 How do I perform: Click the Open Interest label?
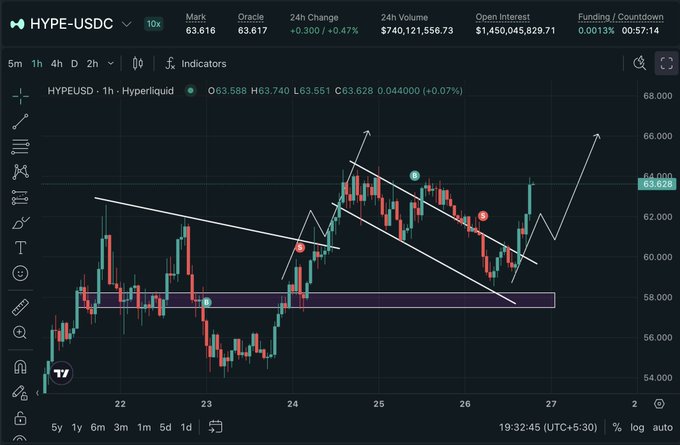pyautogui.click(x=503, y=17)
